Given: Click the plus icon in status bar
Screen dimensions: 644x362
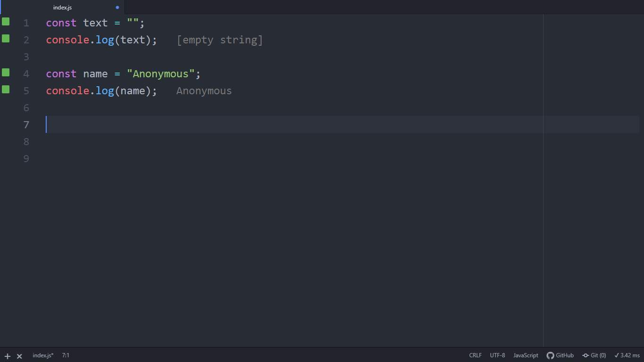Looking at the screenshot, I should point(8,356).
